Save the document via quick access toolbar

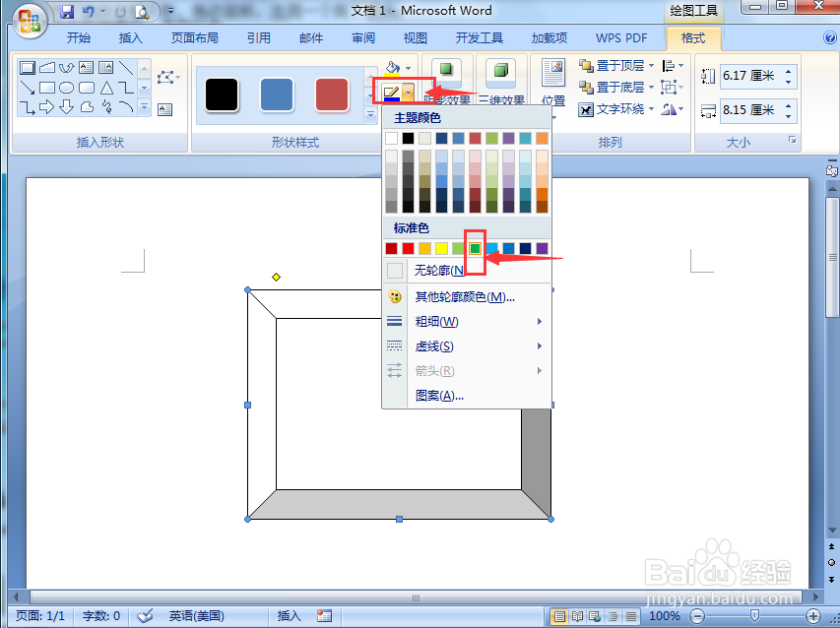click(67, 12)
